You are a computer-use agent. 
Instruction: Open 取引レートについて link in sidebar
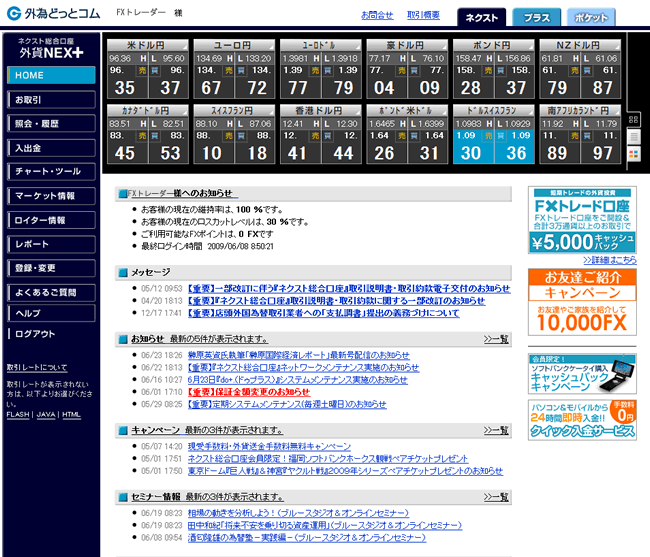tap(37, 367)
